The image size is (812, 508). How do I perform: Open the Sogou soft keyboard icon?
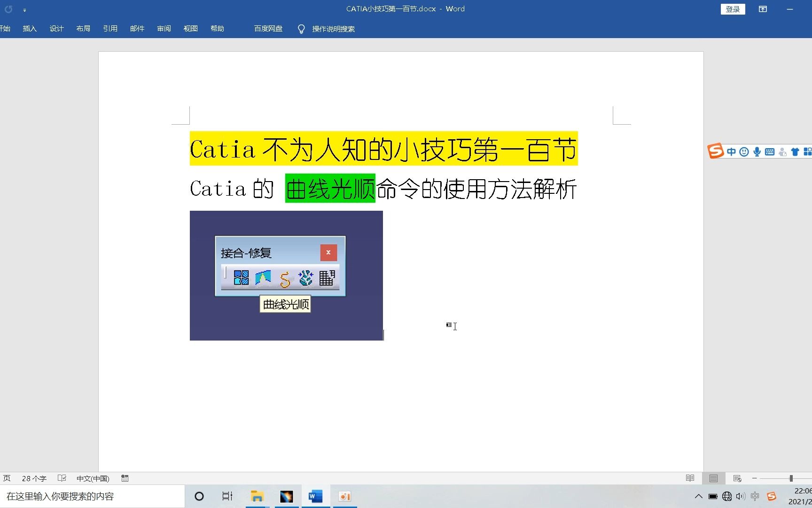point(770,151)
